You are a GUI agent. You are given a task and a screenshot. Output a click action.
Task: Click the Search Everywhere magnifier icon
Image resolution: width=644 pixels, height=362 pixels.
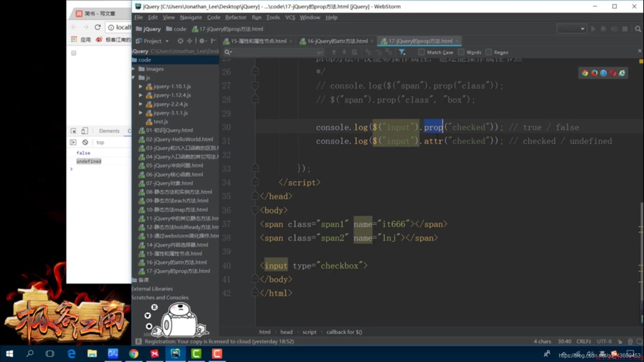pyautogui.click(x=638, y=29)
